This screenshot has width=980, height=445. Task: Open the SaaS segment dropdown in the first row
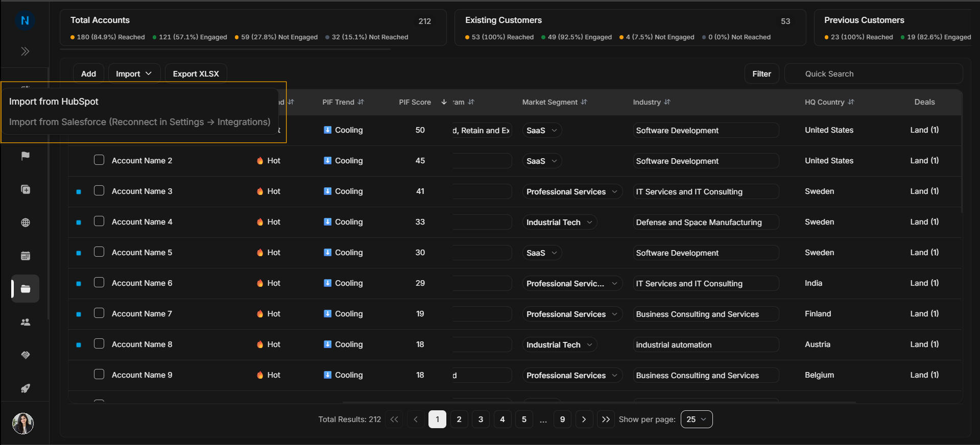click(542, 130)
